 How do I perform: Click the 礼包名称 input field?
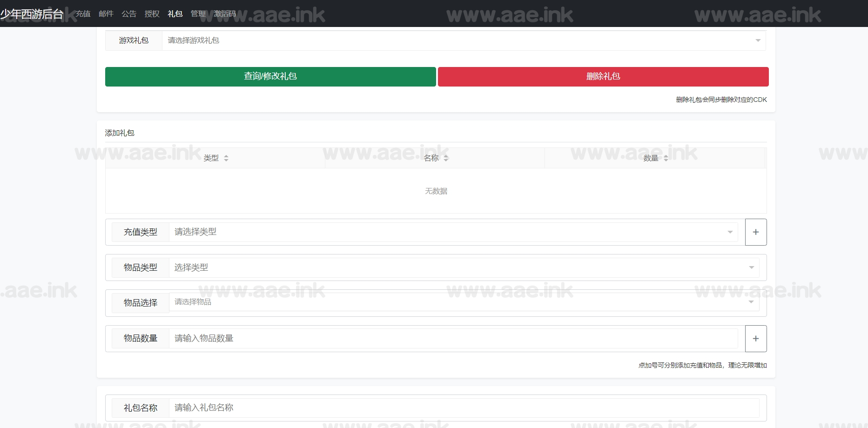click(x=464, y=408)
